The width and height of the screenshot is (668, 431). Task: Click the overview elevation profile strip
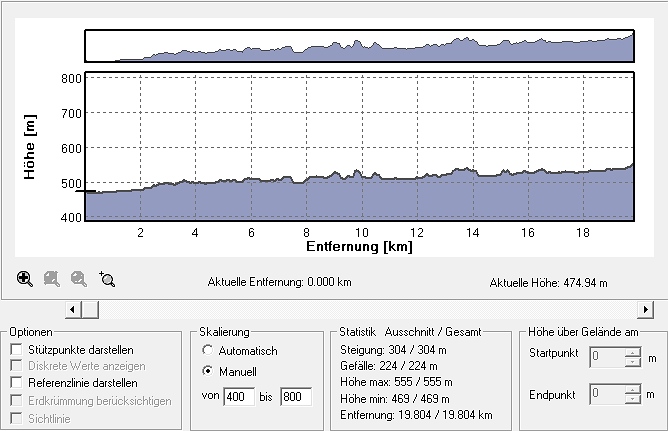click(x=359, y=46)
